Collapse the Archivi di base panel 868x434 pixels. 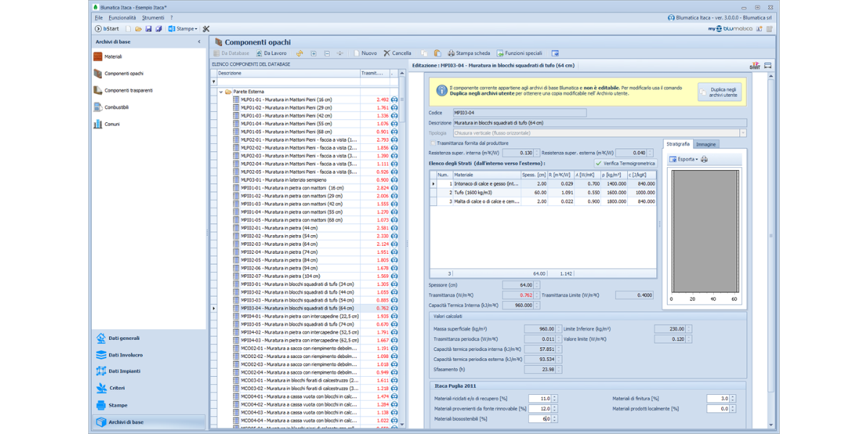click(199, 42)
